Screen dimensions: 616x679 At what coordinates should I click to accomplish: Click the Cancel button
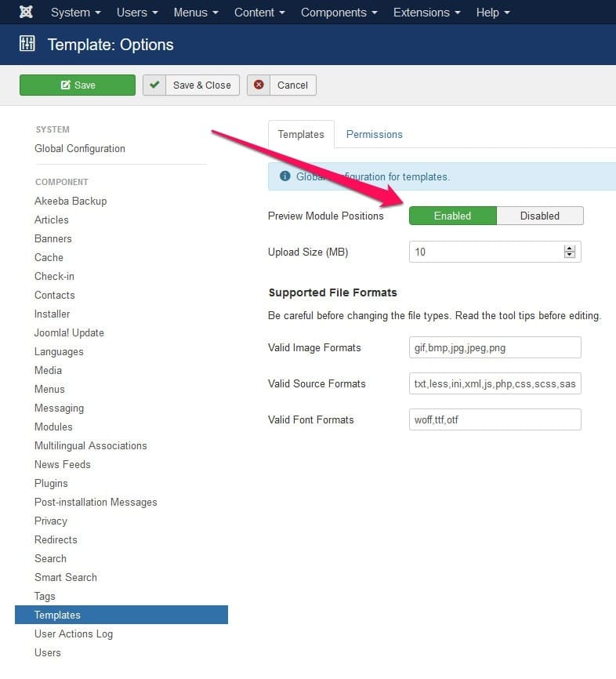point(281,85)
